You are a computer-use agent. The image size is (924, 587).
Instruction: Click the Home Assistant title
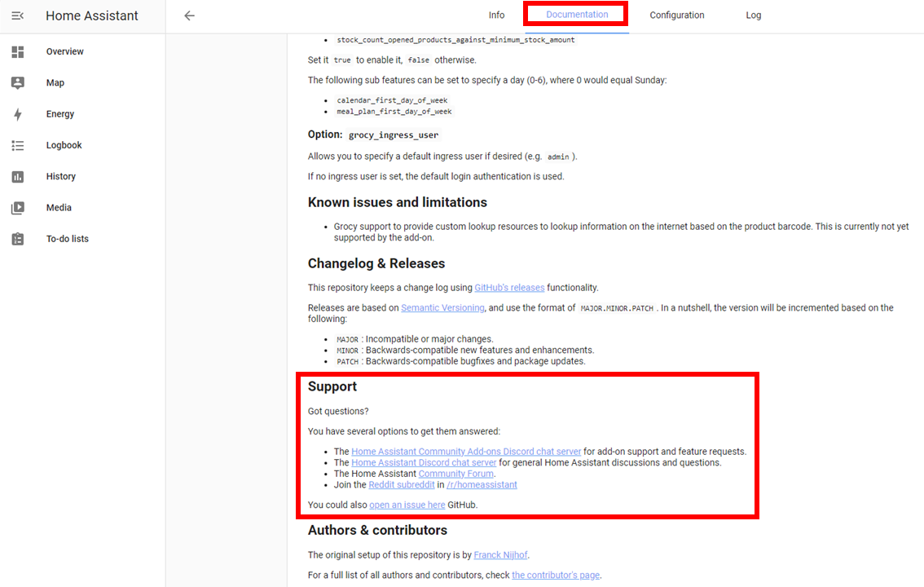pyautogui.click(x=92, y=16)
